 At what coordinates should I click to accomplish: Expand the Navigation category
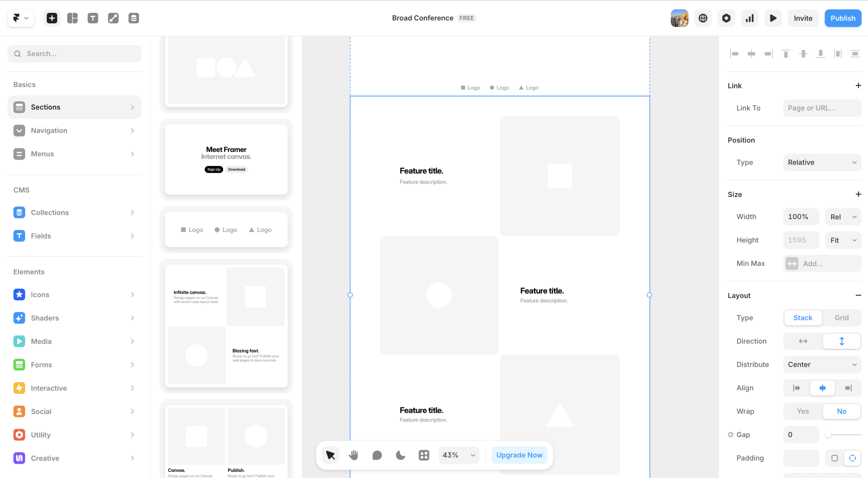click(x=74, y=131)
